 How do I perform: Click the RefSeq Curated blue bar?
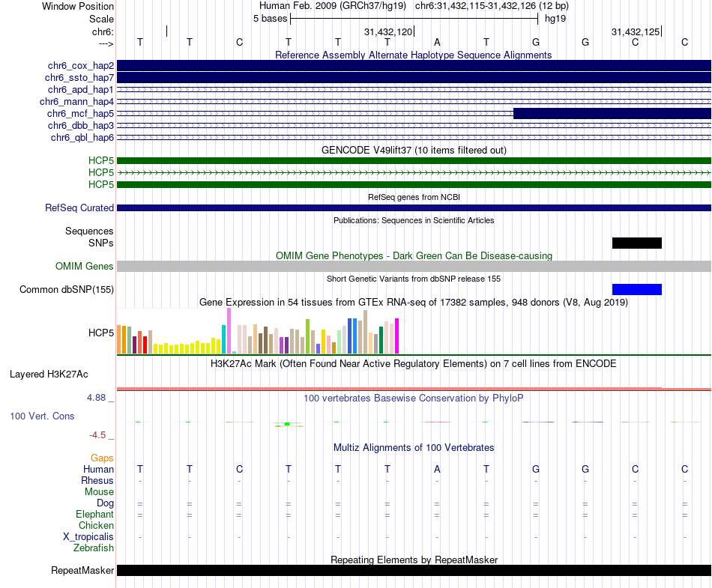pyautogui.click(x=414, y=207)
